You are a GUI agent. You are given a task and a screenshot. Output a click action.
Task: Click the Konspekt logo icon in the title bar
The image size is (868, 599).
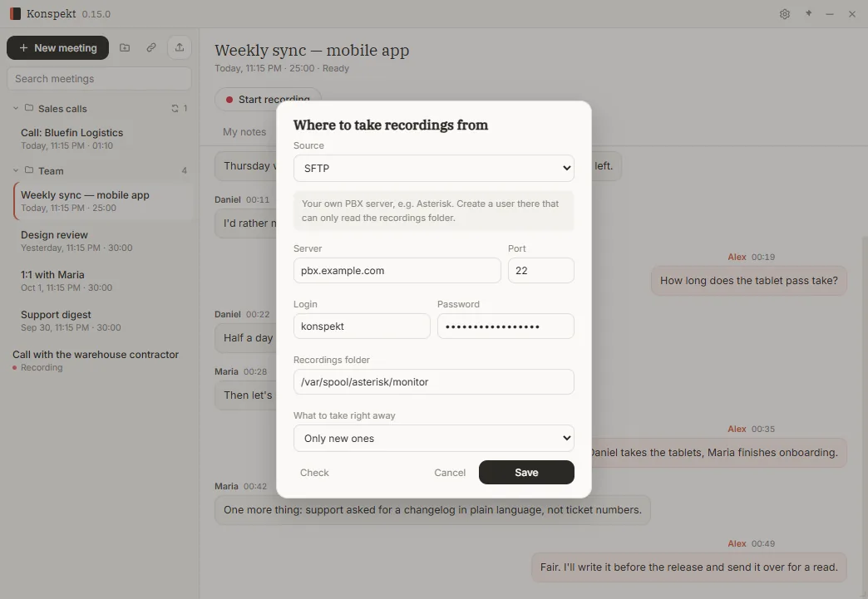click(16, 14)
